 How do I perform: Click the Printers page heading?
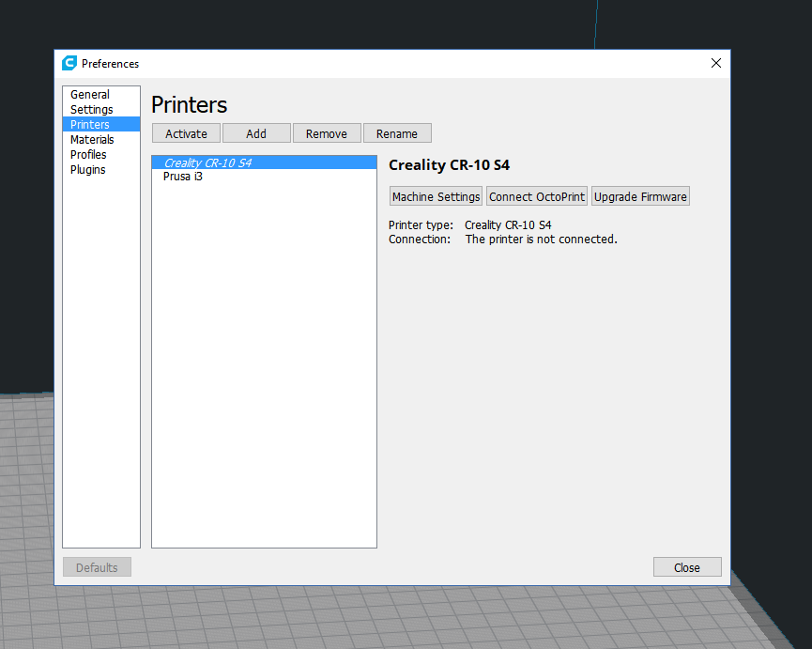pyautogui.click(x=189, y=104)
